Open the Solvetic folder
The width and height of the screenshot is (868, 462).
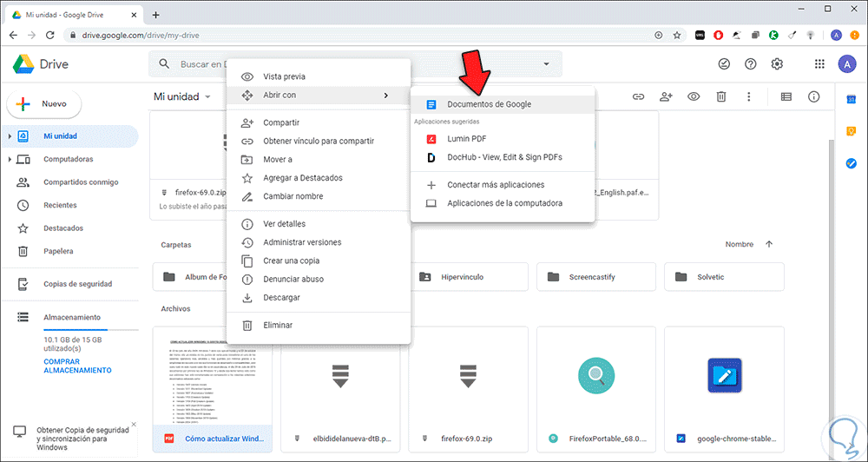[724, 276]
